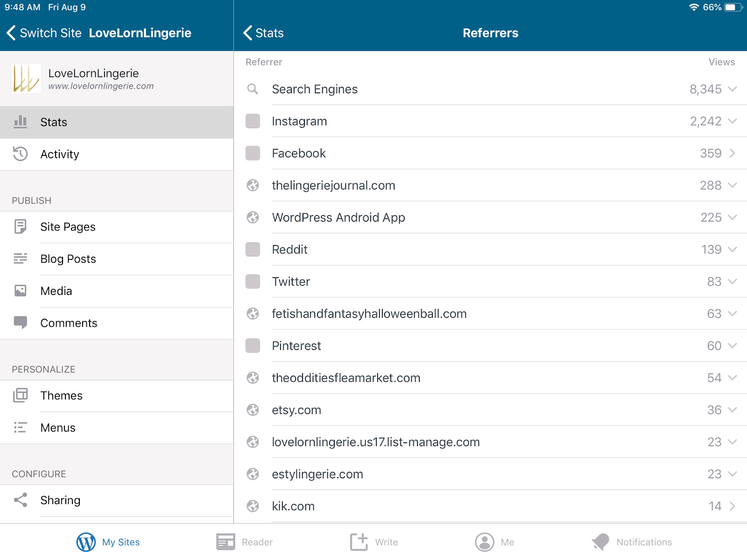Tap the LoveLornLingerie site logo thumbnail

click(x=26, y=78)
